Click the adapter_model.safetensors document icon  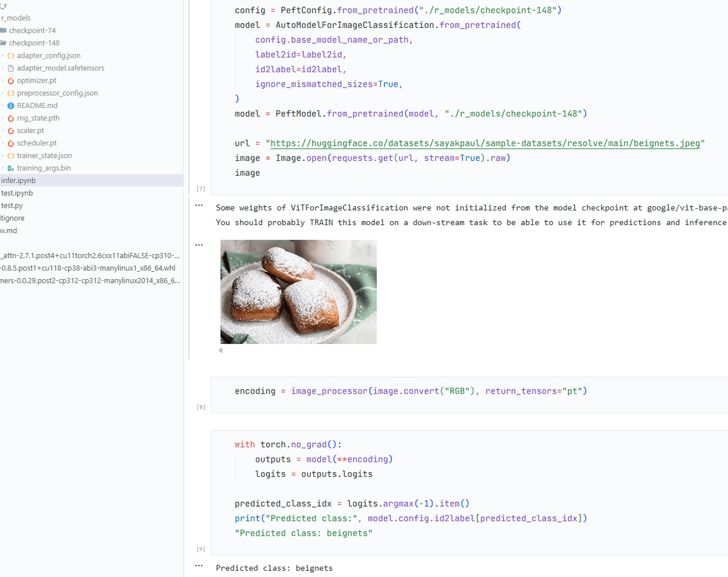tap(11, 68)
